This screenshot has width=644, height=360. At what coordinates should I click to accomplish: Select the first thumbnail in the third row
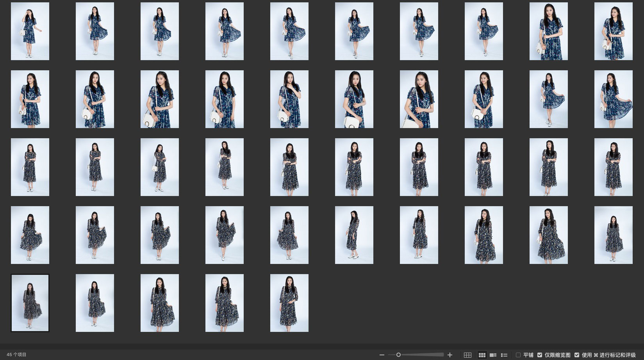[x=30, y=167]
